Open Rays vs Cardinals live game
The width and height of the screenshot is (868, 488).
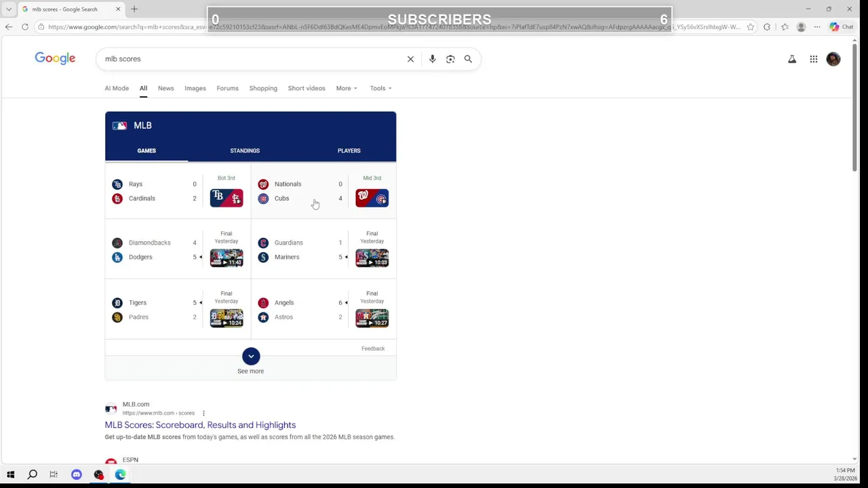click(x=178, y=191)
